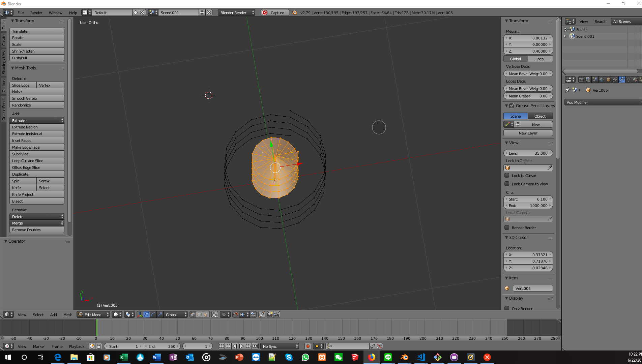Toggle limit selection to visible

[215, 314]
